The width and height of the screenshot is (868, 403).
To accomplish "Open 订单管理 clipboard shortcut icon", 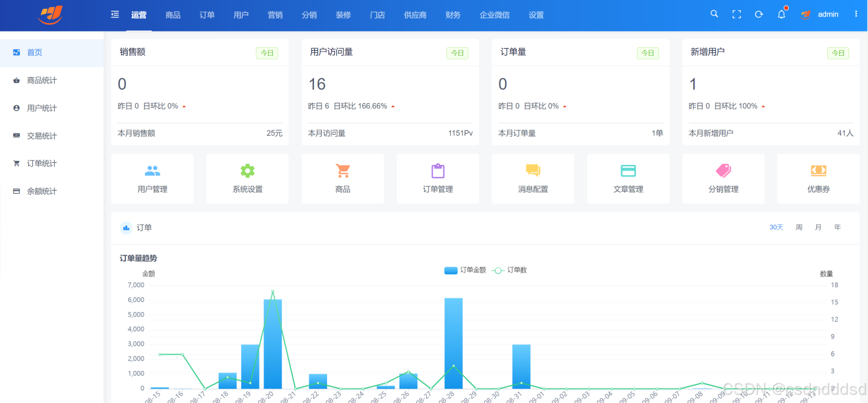I will (438, 171).
